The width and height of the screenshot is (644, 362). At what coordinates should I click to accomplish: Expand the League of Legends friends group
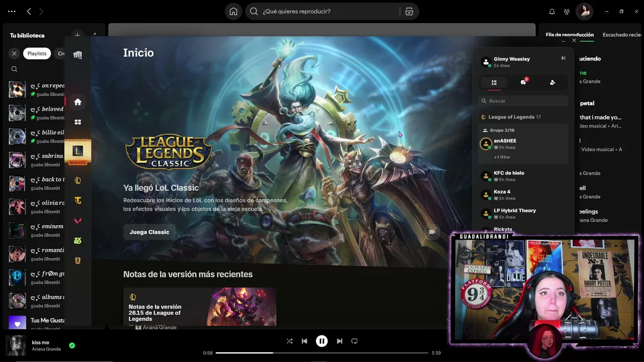[511, 117]
